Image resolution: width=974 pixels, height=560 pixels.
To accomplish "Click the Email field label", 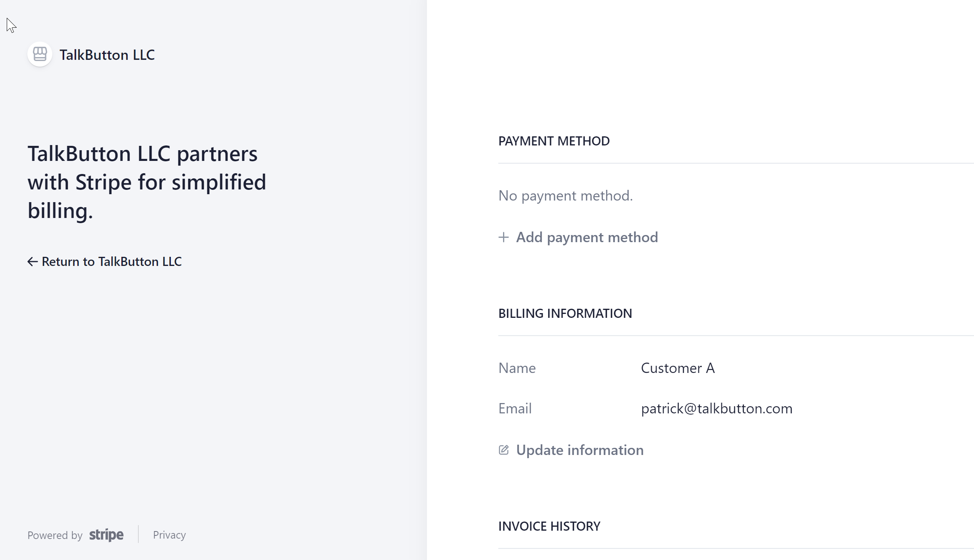I will (515, 409).
